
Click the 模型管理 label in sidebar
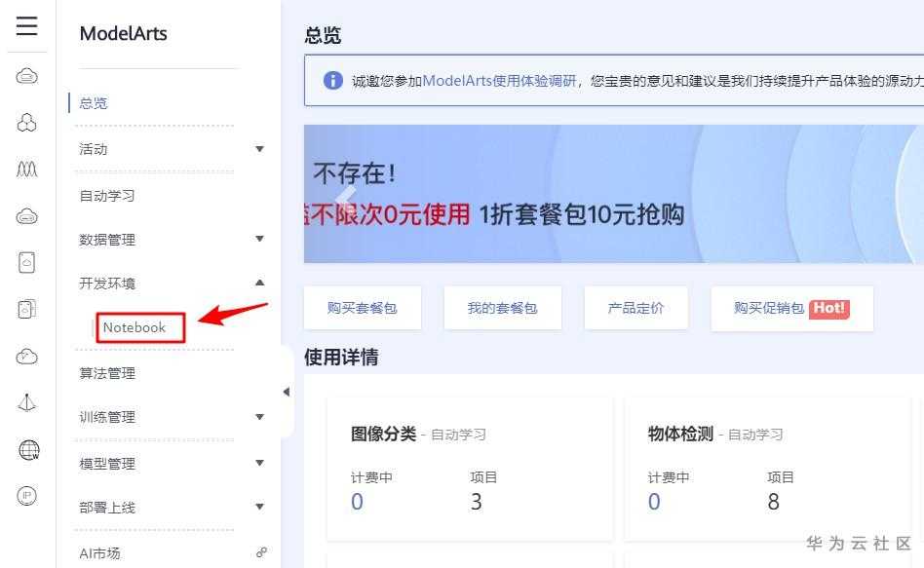pos(107,463)
